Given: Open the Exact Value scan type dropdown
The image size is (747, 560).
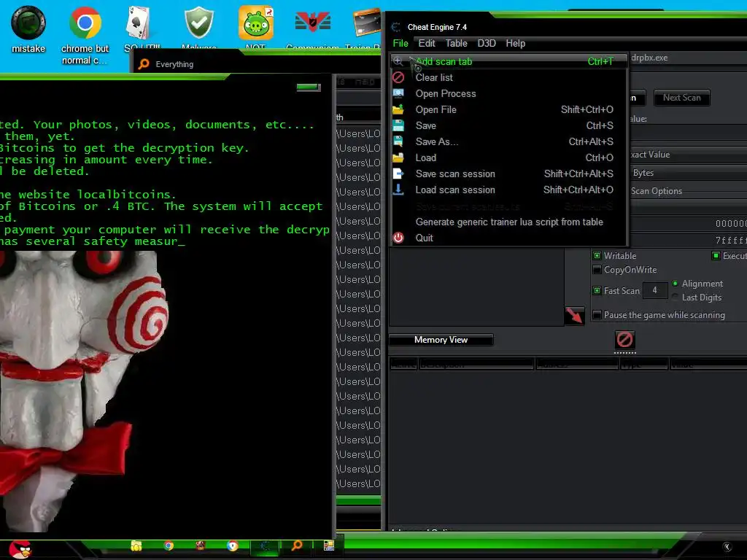Looking at the screenshot, I should (687, 155).
